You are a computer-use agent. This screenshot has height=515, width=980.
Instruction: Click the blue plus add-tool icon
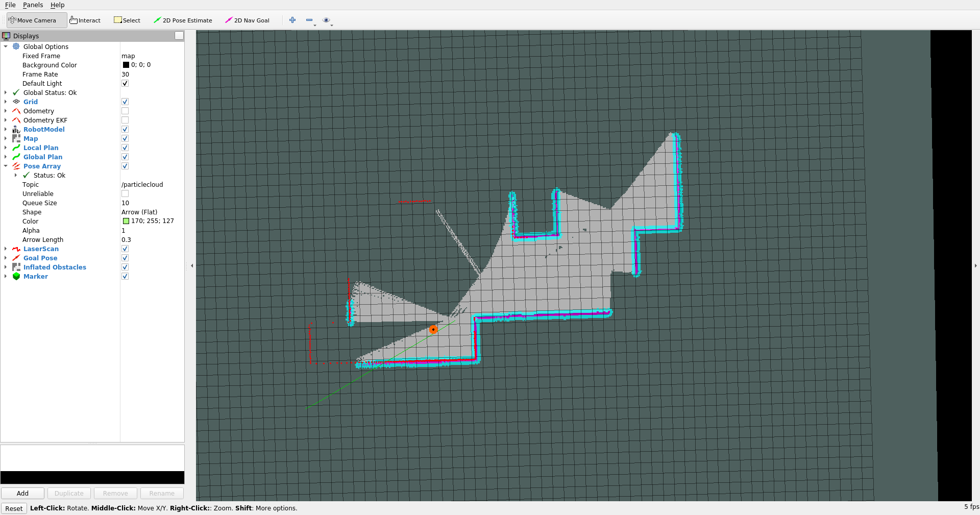(292, 20)
